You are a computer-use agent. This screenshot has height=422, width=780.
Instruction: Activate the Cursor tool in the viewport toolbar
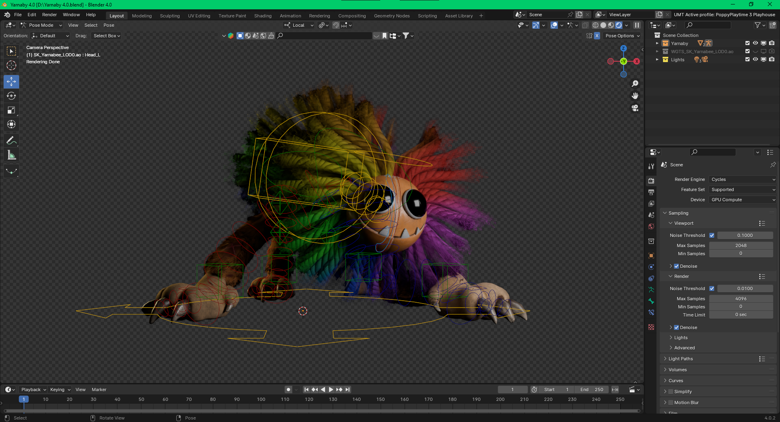pos(11,65)
